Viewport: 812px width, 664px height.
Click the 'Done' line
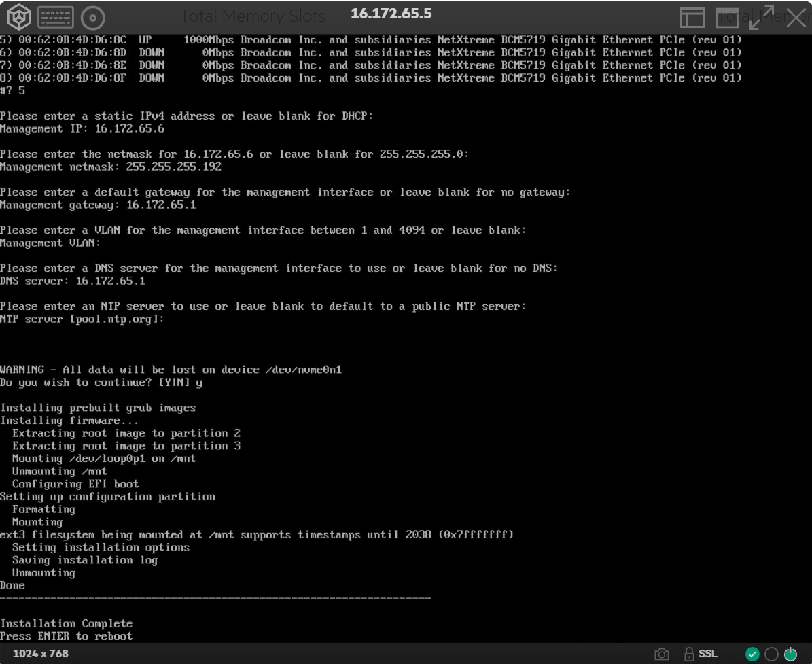12,585
